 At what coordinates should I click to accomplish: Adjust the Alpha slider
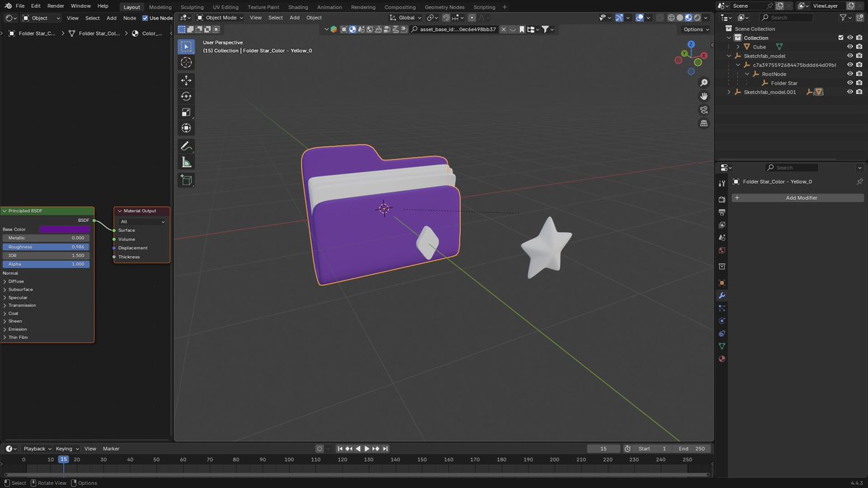[x=46, y=264]
